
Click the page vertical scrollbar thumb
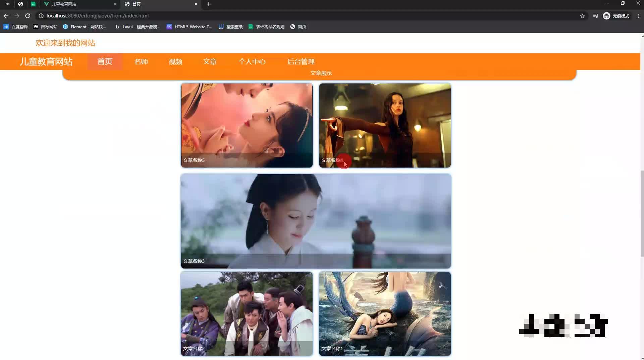642,214
